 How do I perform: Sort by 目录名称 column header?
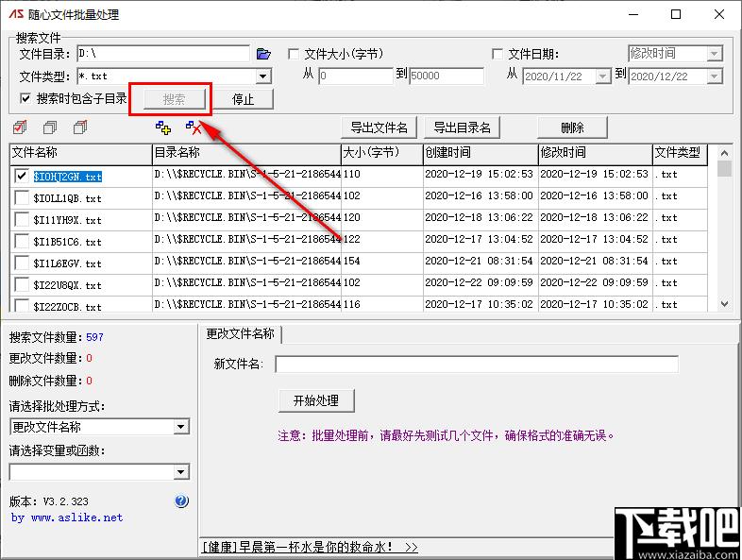246,153
